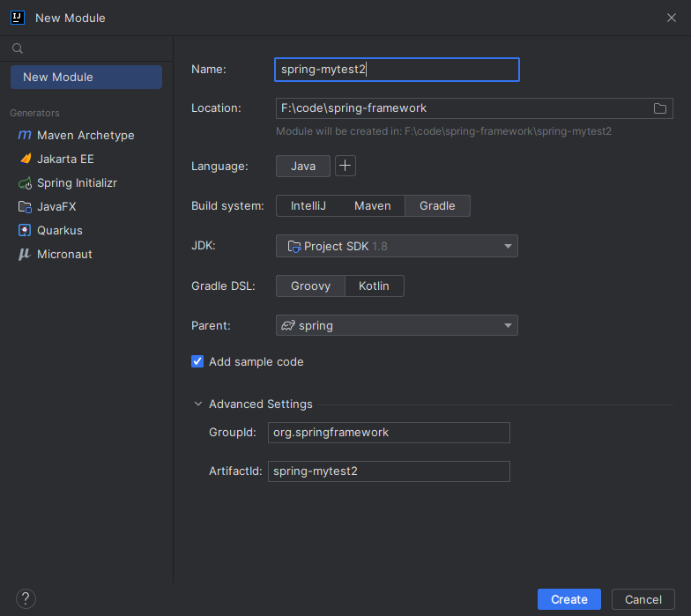
Task: Collapse the Advanced Settings section chevron
Action: pos(198,404)
